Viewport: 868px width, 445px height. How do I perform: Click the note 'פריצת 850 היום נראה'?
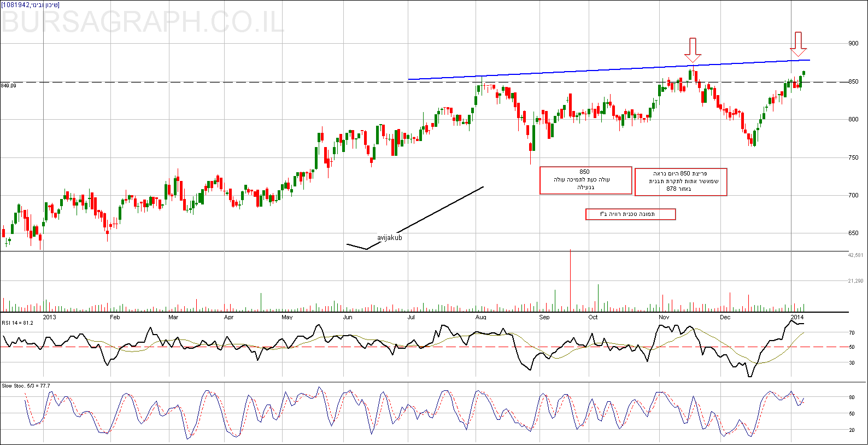[x=680, y=173]
